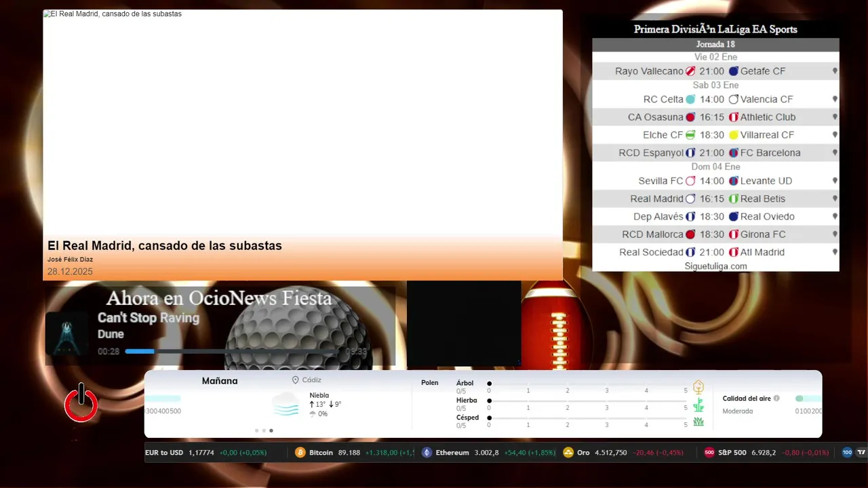Click the Bitcoin coin icon in ticker

click(300, 452)
